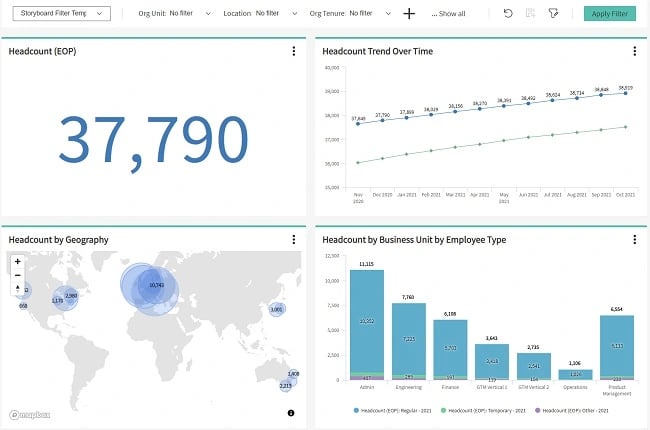Click the Headcount by Business Unit by Employee Type title
The image size is (650, 430).
414,240
